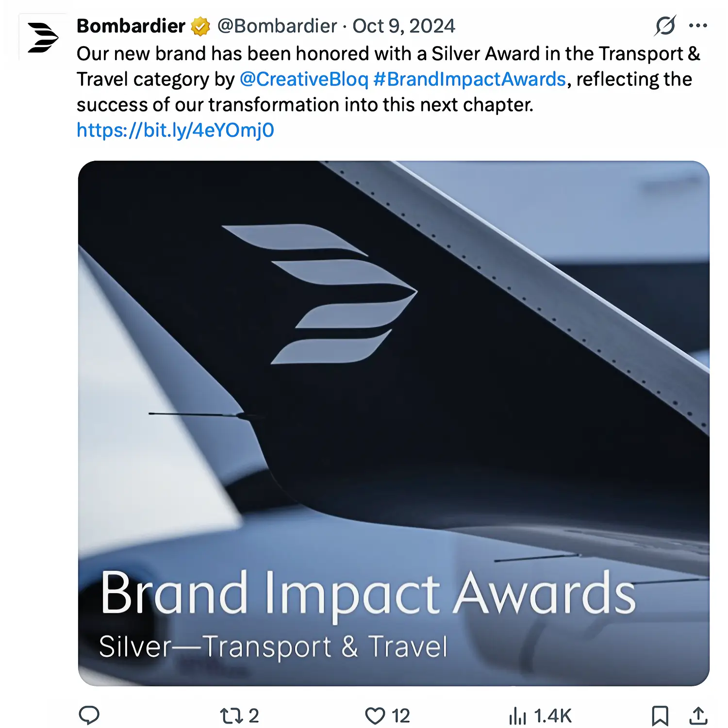This screenshot has height=728, width=728.
Task: Share the tweet via the upload arrow
Action: 698,716
